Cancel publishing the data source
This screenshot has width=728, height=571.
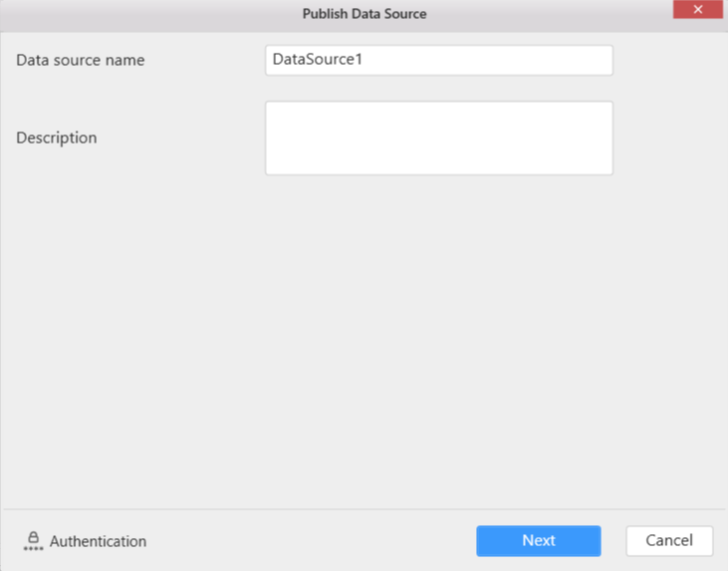click(x=668, y=540)
